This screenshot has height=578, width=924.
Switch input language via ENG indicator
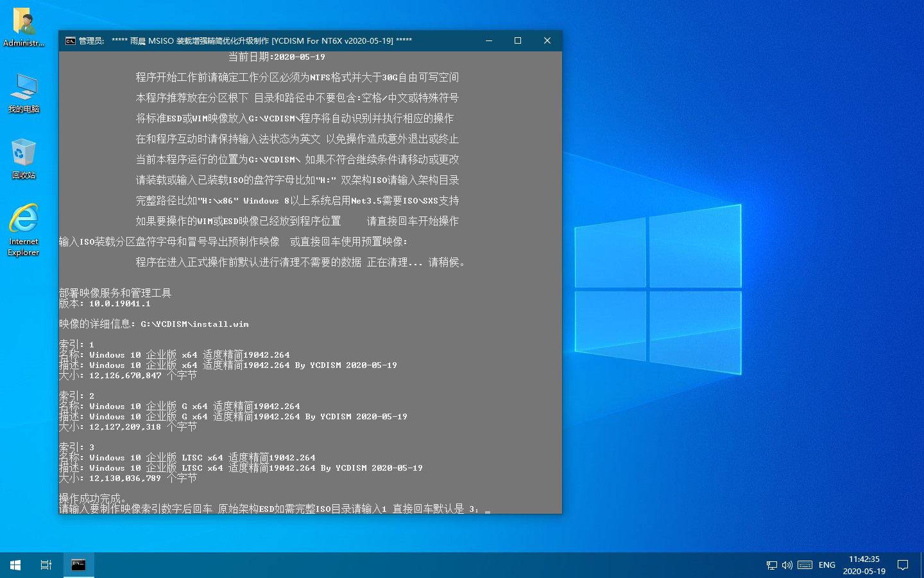827,565
